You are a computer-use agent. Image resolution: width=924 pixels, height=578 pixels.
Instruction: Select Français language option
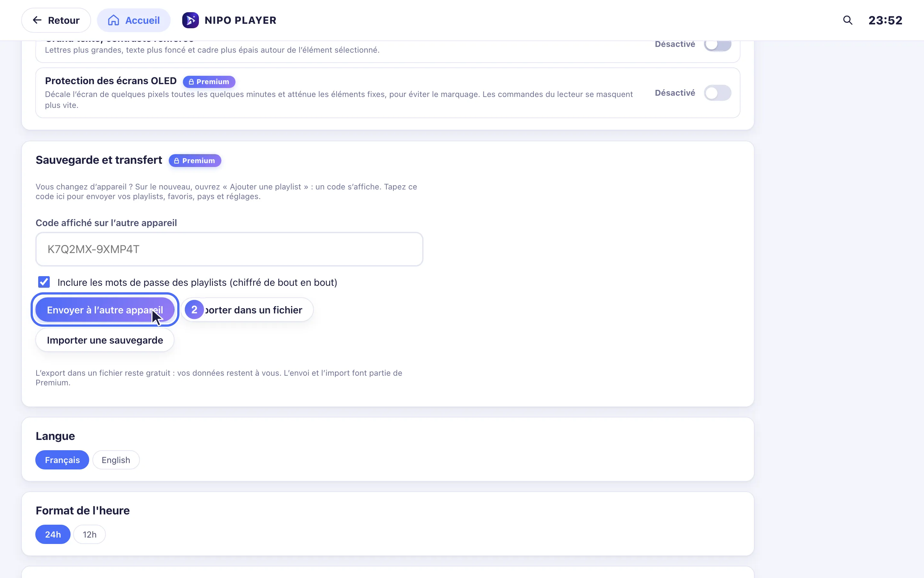click(x=62, y=460)
